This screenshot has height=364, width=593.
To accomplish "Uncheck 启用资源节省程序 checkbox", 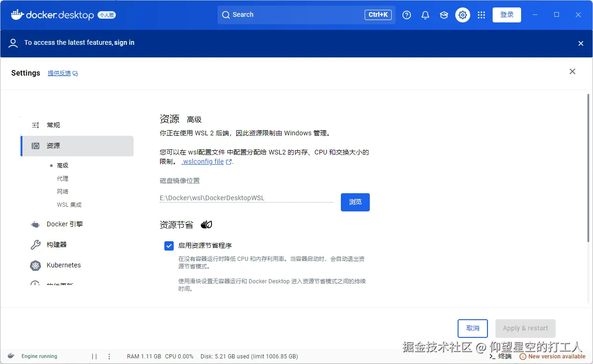I will [x=169, y=246].
